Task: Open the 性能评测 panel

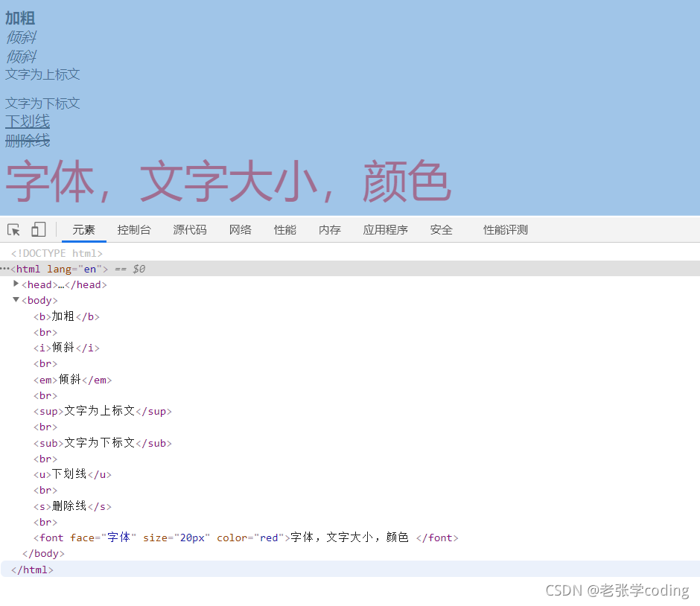Action: click(x=505, y=230)
